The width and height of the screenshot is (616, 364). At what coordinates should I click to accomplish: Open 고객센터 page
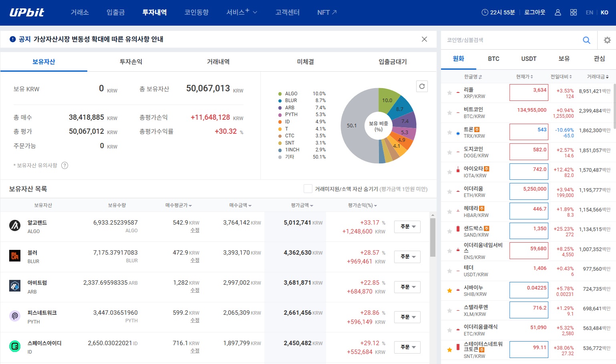[x=288, y=12]
